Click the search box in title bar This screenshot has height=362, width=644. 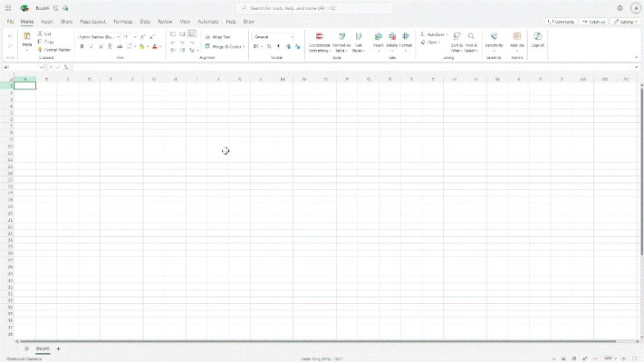pyautogui.click(x=313, y=8)
